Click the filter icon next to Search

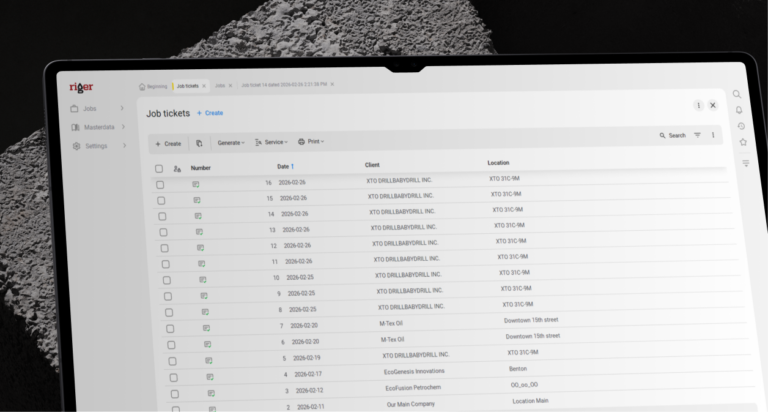(698, 135)
